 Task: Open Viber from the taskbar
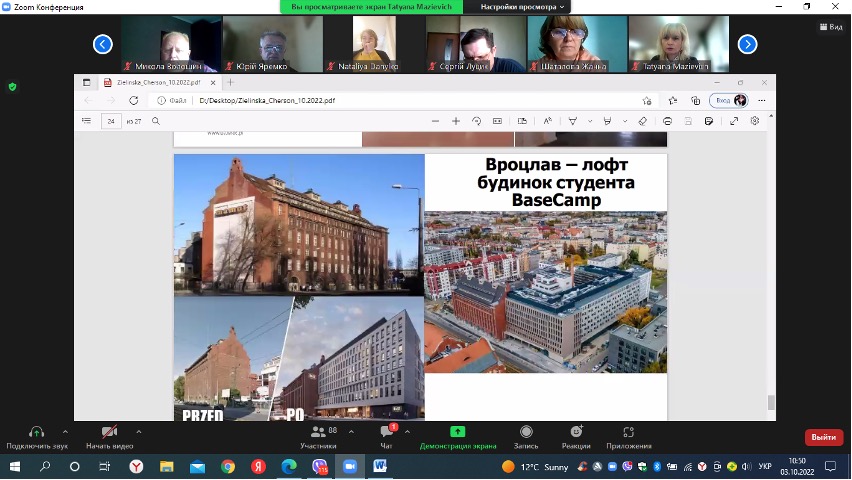(x=320, y=466)
